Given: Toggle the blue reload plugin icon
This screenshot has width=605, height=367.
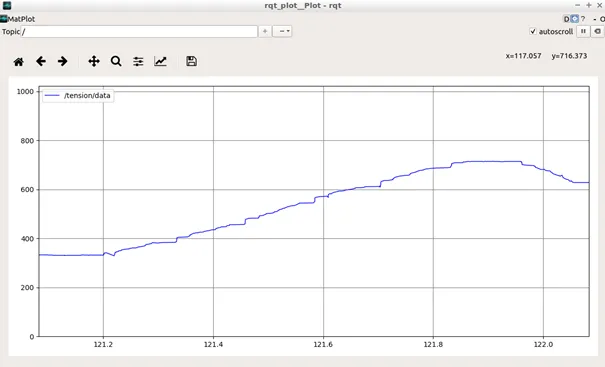Looking at the screenshot, I should pyautogui.click(x=575, y=19).
